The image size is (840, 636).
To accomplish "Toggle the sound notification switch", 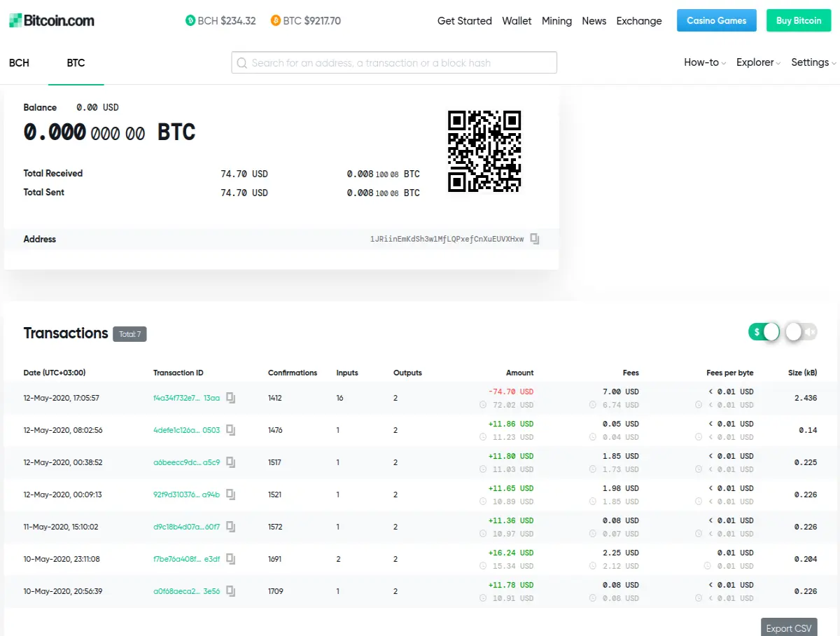I will pos(801,332).
